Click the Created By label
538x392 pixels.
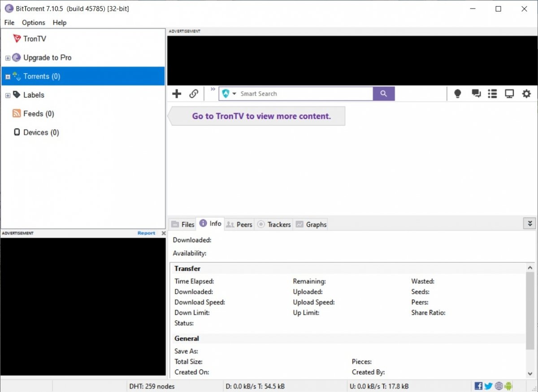point(368,372)
